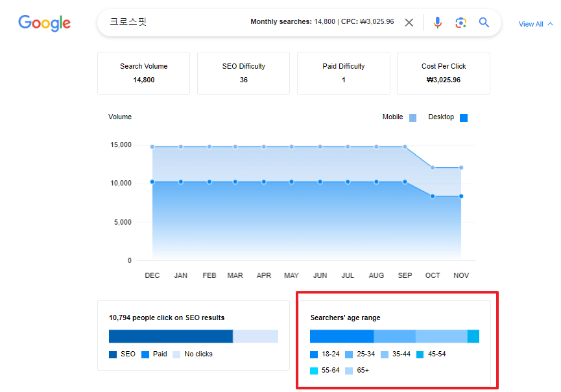Toggle the Desktop legend swatch

click(x=464, y=118)
